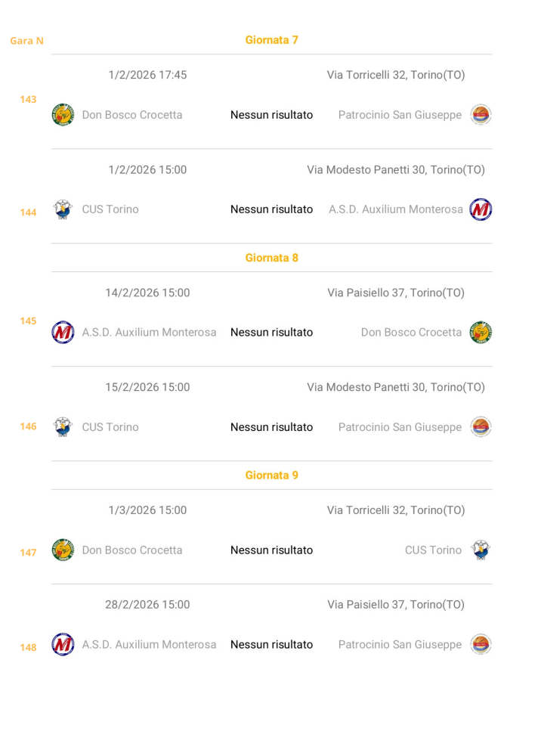Click Patrocinio San Giuseppe logo in match 148
The height and width of the screenshot is (756, 544).
(x=481, y=645)
